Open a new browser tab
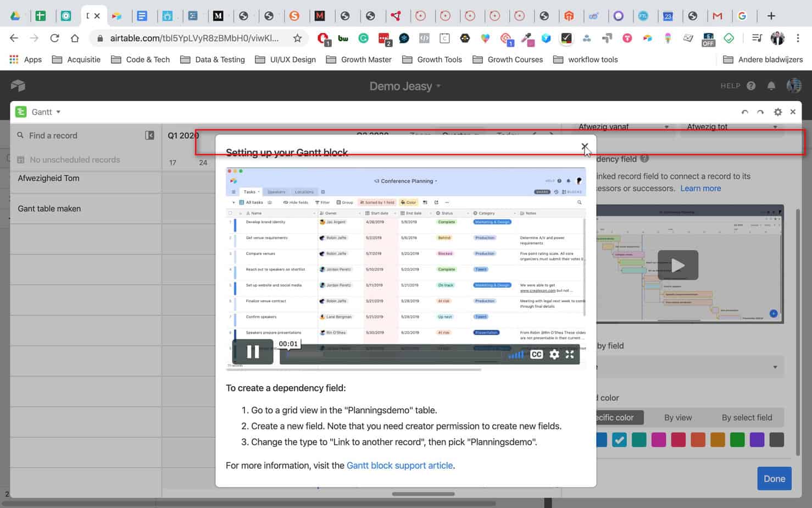Viewport: 812px width, 508px height. click(771, 16)
